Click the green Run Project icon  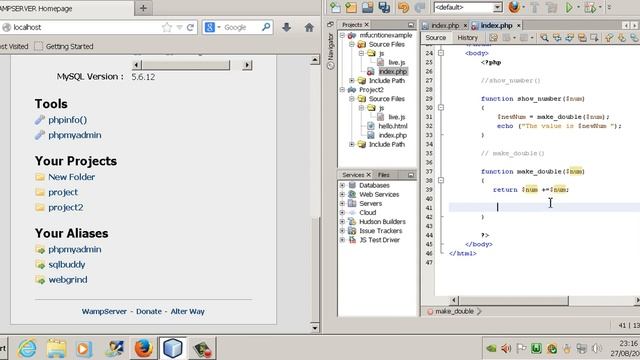[x=569, y=7]
